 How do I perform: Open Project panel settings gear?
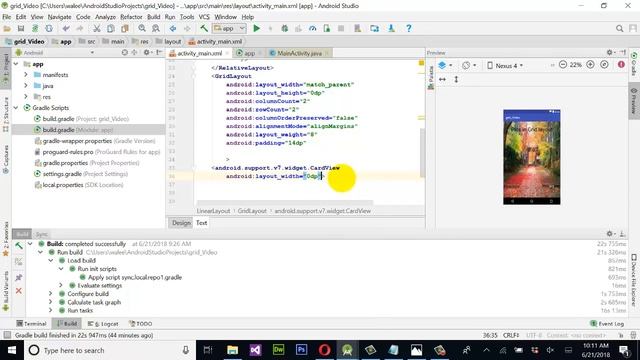click(147, 53)
